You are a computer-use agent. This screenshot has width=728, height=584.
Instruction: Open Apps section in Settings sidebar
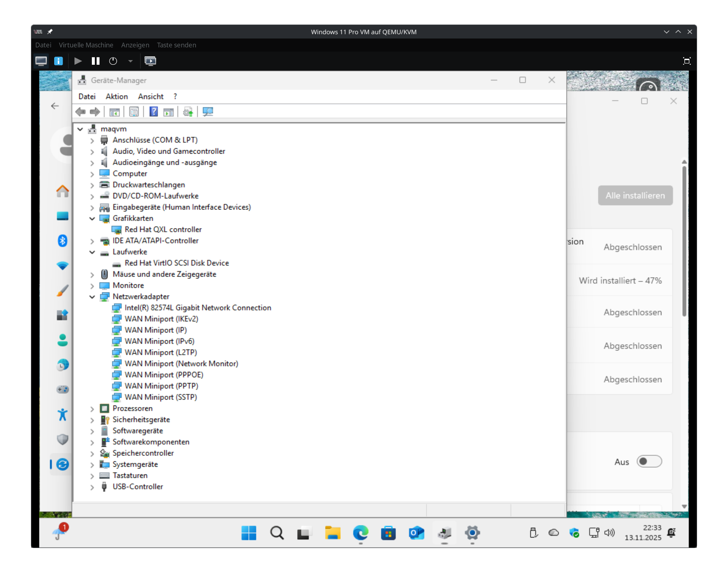click(x=63, y=315)
